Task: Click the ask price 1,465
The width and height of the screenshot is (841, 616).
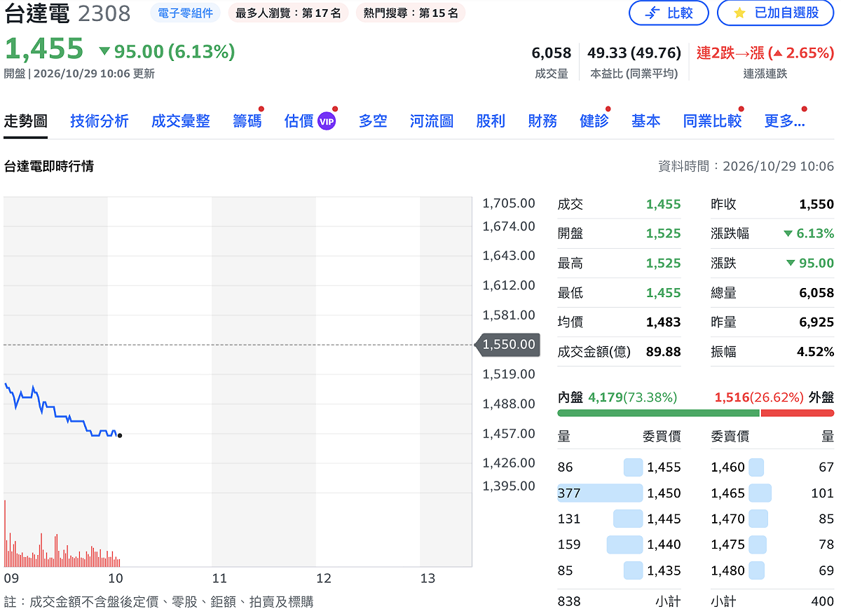Action: pos(728,493)
